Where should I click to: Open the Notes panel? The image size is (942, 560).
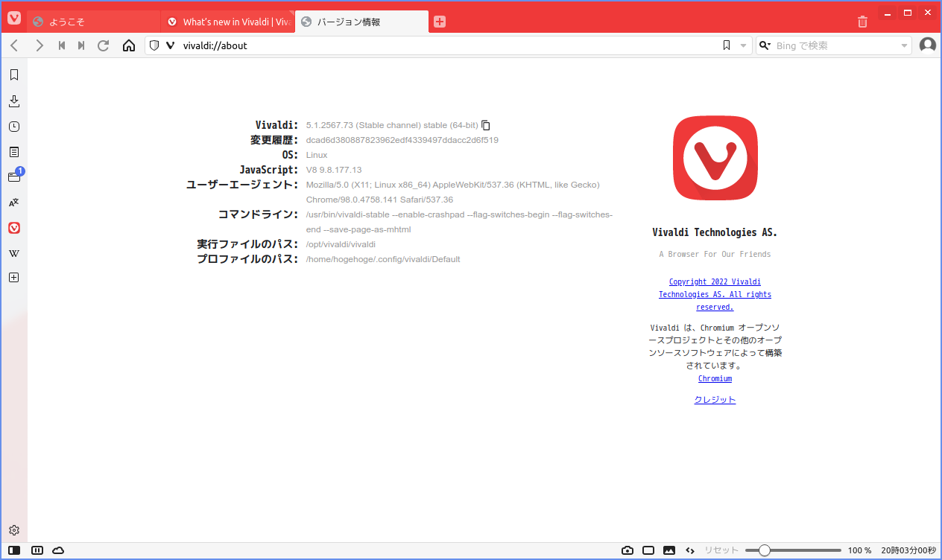[x=14, y=152]
